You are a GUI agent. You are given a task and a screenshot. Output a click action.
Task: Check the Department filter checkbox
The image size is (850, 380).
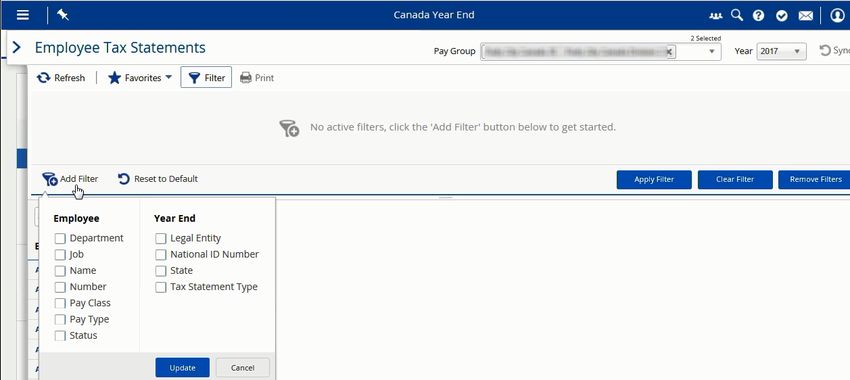click(60, 239)
